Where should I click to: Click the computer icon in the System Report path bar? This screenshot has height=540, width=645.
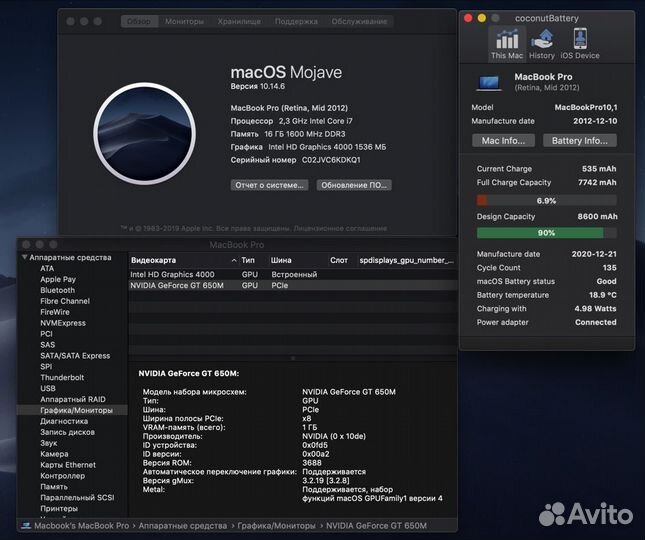26,526
